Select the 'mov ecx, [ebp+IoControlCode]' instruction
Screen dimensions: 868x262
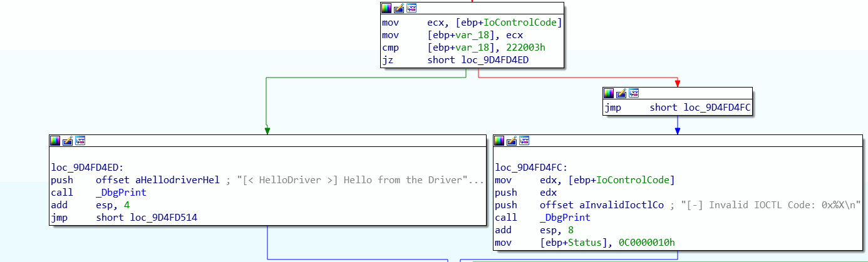point(472,23)
